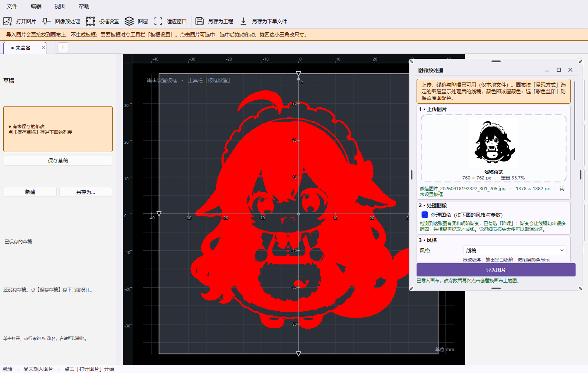Screen dimensions: 588x373
Task: Click the 3 • 风格 section heading
Action: point(428,240)
